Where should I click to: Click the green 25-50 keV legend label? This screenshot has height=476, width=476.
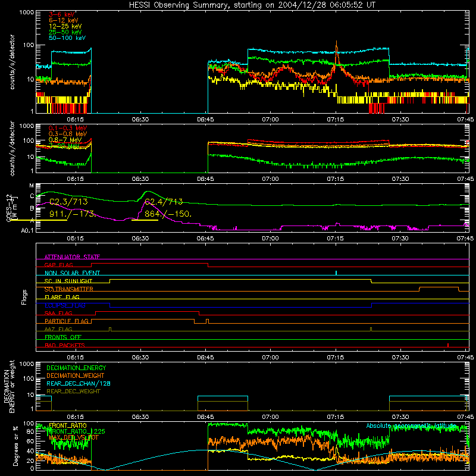click(x=65, y=32)
